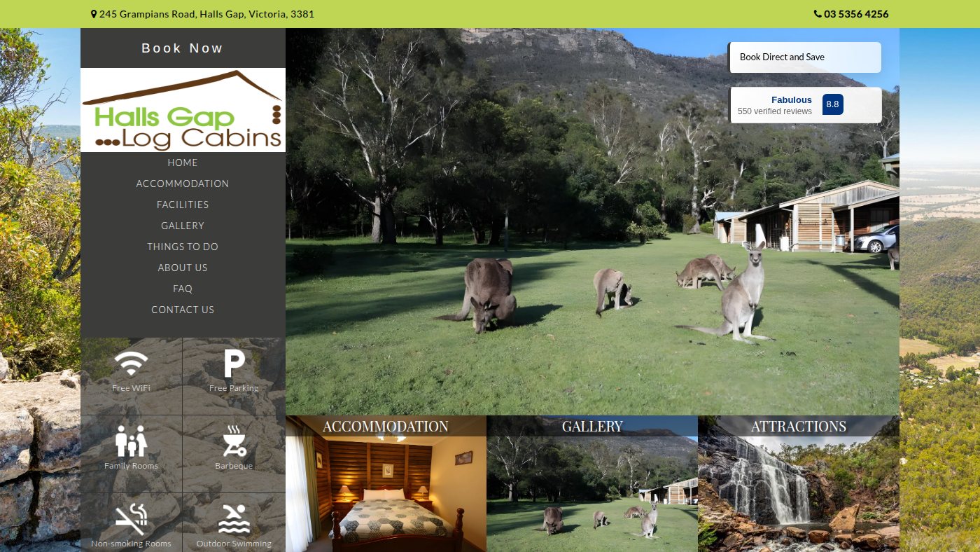The image size is (980, 552).
Task: Click the Family Rooms label text
Action: 132,466
